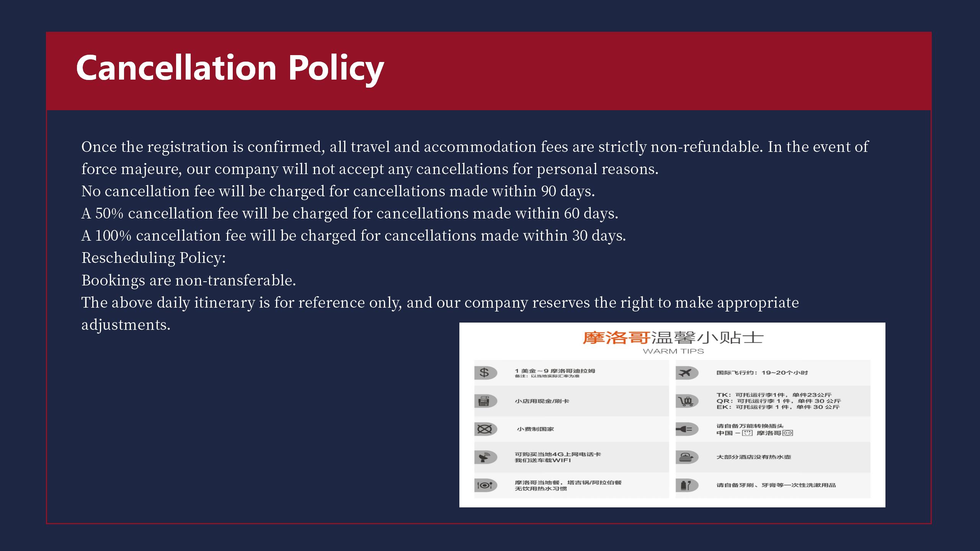Click the dollar sign currency icon
980x551 pixels.
484,373
